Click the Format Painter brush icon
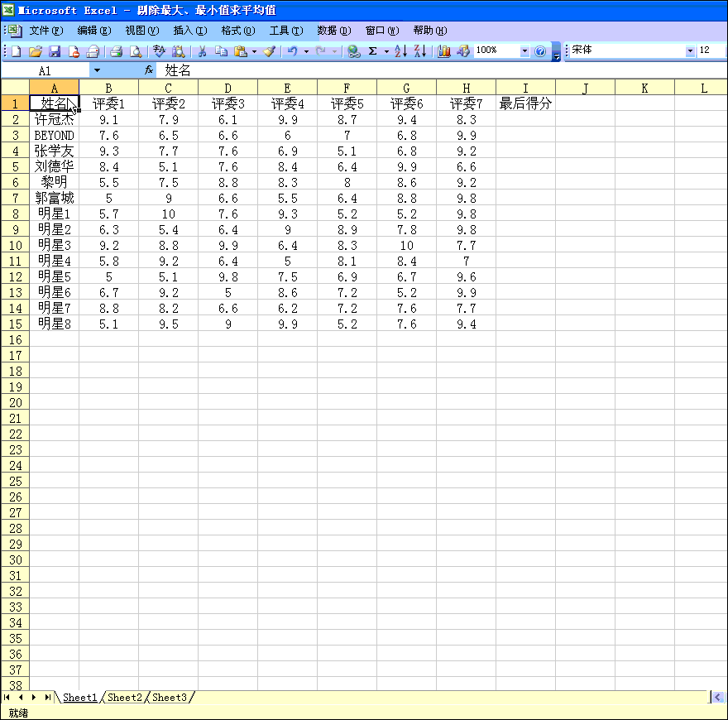The height and width of the screenshot is (720, 728). click(269, 51)
